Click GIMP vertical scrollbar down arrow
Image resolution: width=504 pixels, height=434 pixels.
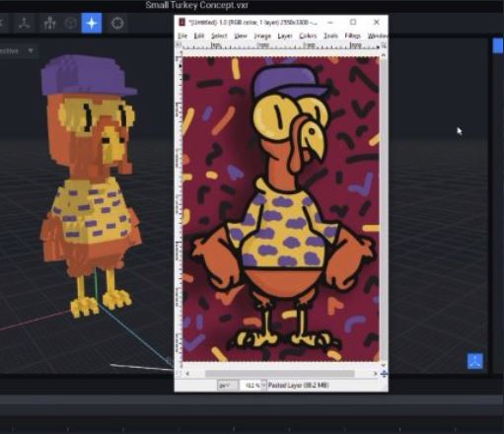click(384, 365)
